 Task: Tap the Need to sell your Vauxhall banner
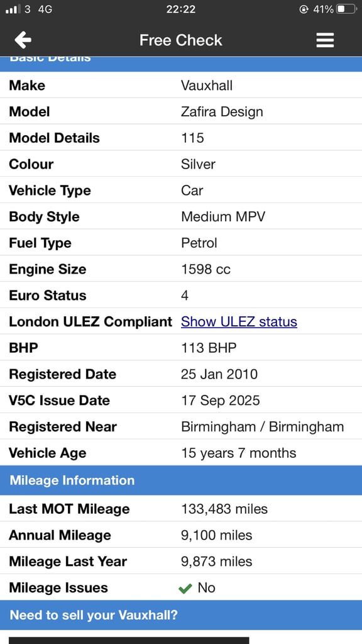pos(181,615)
